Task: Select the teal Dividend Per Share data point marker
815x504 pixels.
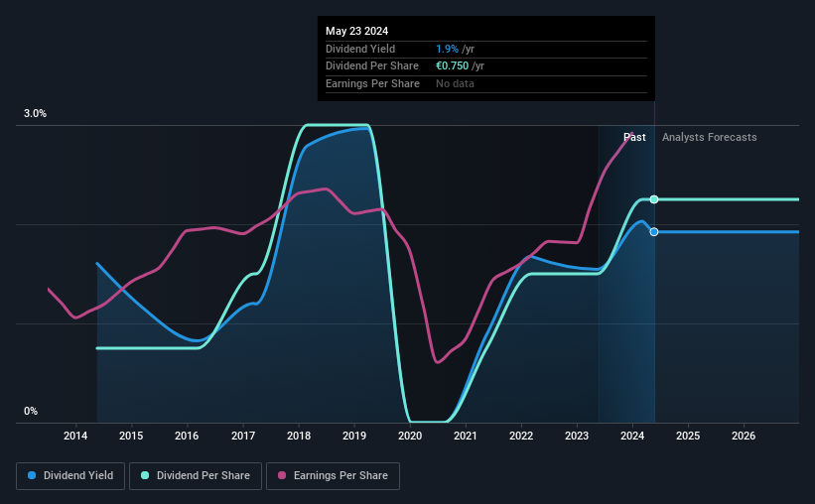Action: point(654,199)
